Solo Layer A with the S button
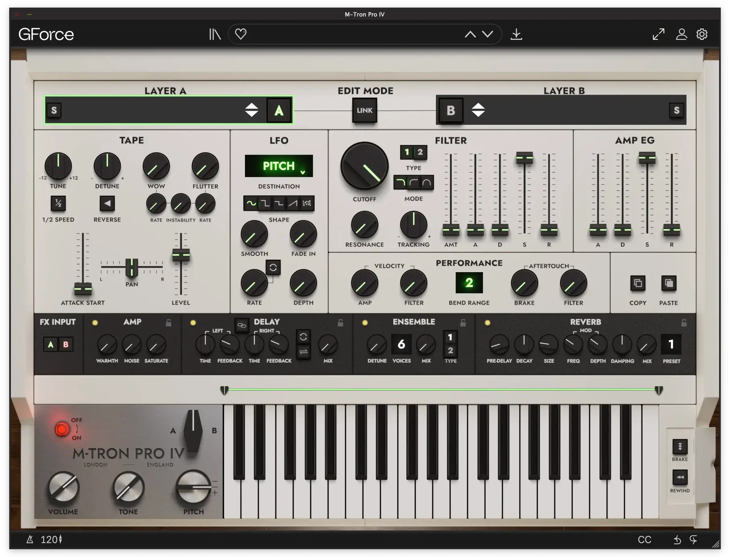Image resolution: width=730 pixels, height=560 pixels. [54, 110]
